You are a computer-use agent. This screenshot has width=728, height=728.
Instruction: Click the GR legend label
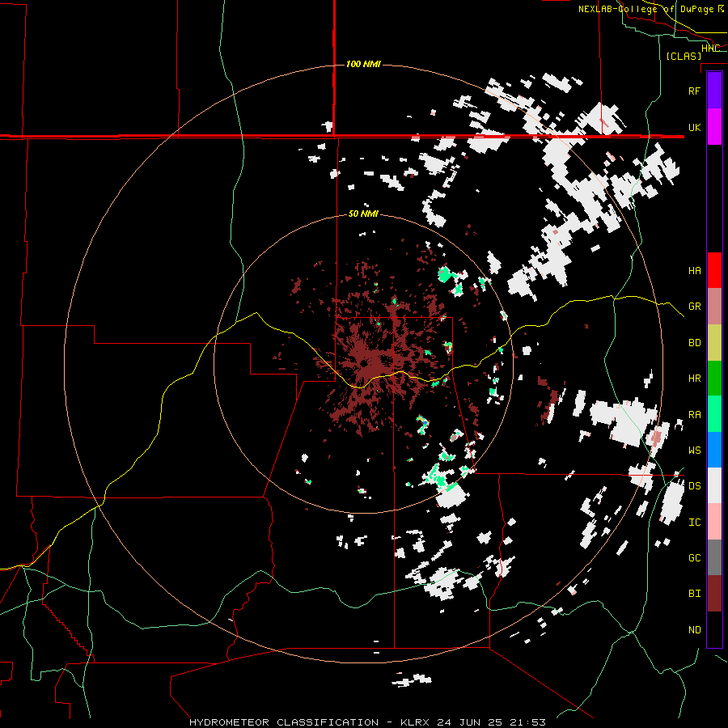click(x=694, y=307)
